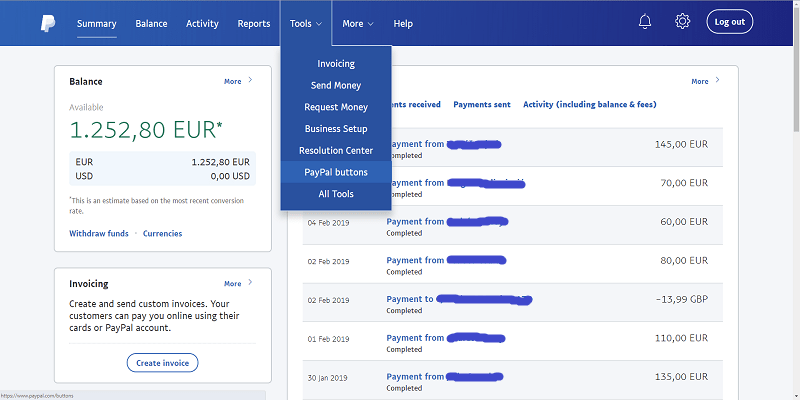
Task: Switch to the Payments sent tab
Action: coord(481,104)
